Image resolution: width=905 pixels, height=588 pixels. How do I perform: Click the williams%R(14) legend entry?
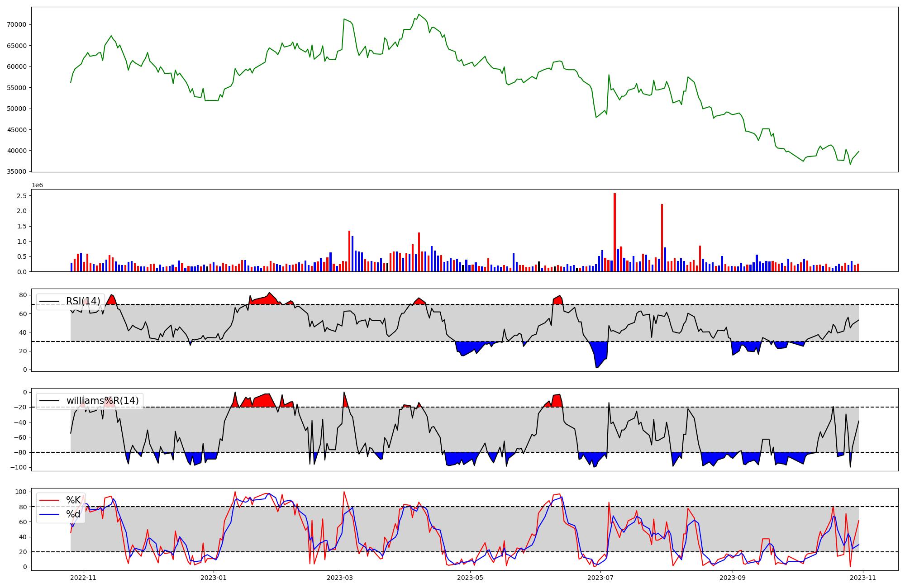(x=102, y=401)
